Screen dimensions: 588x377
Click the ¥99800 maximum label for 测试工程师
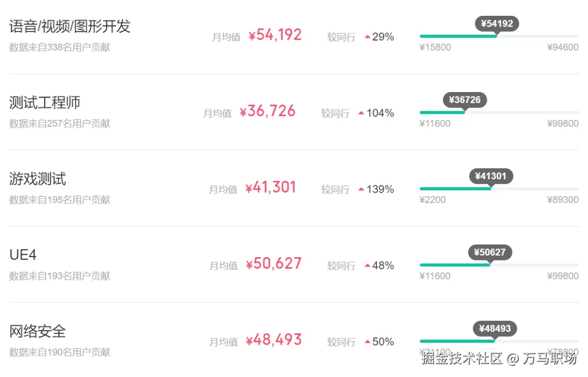[x=563, y=124]
